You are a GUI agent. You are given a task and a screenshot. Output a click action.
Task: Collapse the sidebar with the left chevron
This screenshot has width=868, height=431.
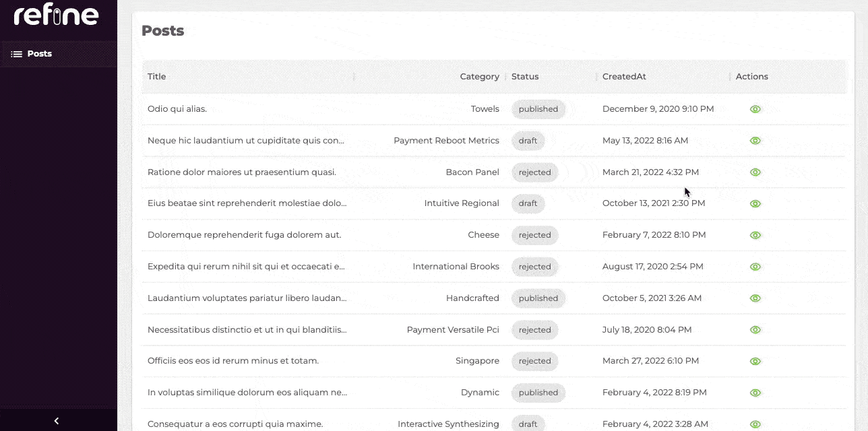coord(57,421)
